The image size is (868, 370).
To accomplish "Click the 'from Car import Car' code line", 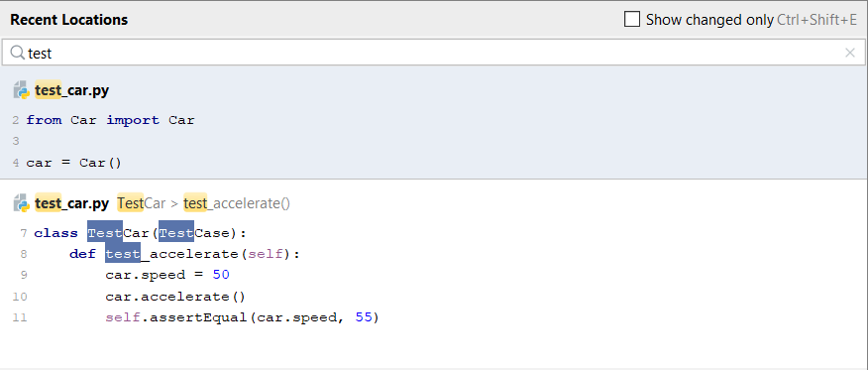I will click(x=110, y=120).
